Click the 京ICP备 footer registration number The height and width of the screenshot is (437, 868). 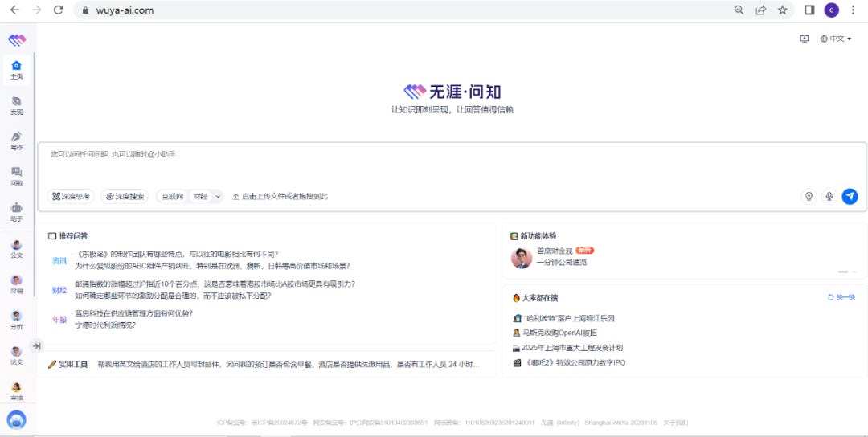tap(280, 423)
